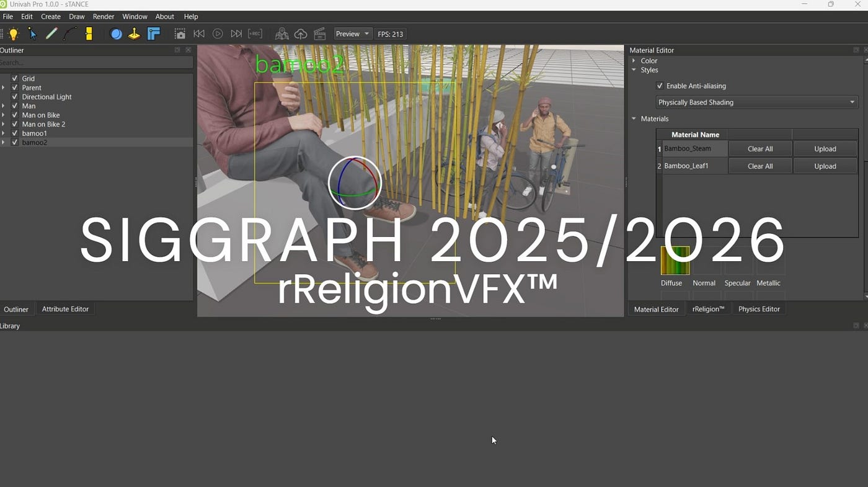The height and width of the screenshot is (487, 868).
Task: Click the rotation gizmo in viewport
Action: 355,183
